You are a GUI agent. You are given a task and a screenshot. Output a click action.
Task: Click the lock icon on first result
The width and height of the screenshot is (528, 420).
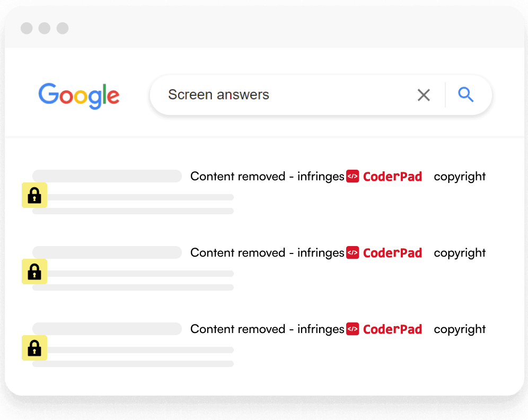point(34,195)
